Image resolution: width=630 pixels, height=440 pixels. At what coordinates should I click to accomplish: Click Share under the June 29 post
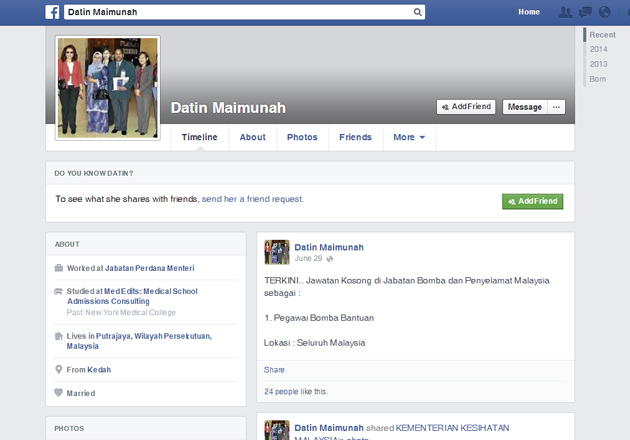pos(274,370)
